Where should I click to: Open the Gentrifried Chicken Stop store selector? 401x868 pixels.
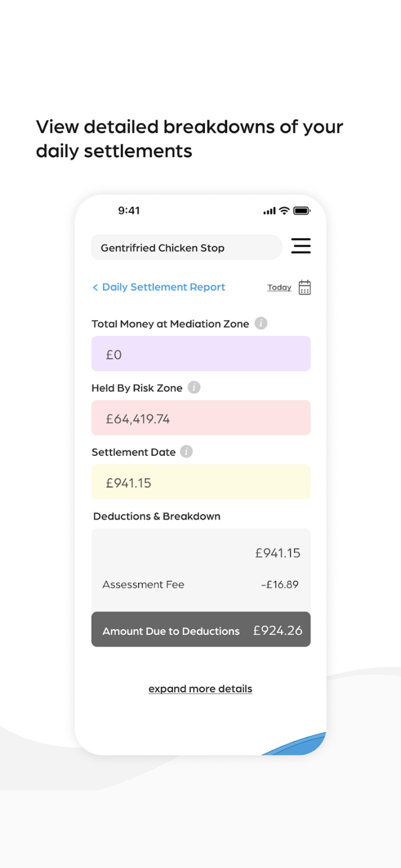pyautogui.click(x=186, y=247)
